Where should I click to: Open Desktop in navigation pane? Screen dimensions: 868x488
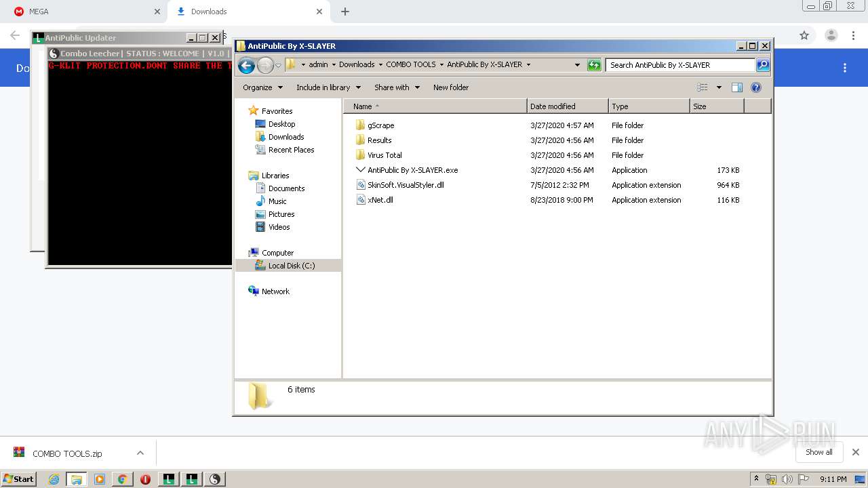275,124
